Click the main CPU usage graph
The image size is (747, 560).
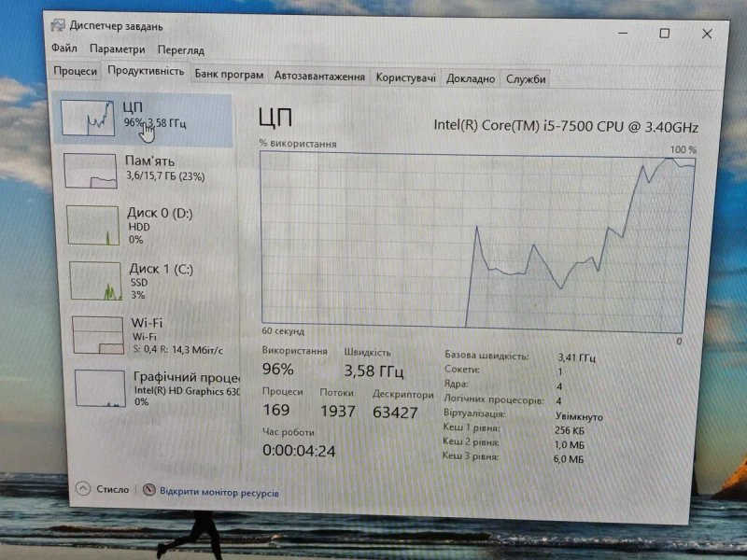(x=477, y=242)
